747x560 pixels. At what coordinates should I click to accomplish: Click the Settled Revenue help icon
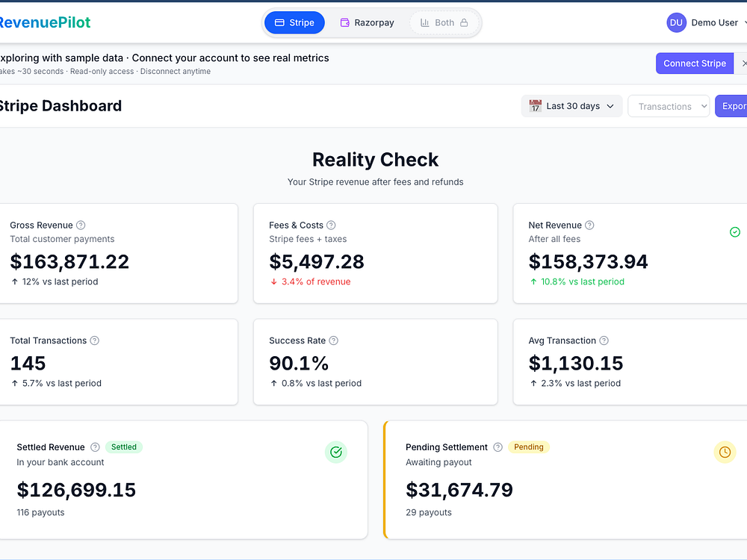(96, 447)
